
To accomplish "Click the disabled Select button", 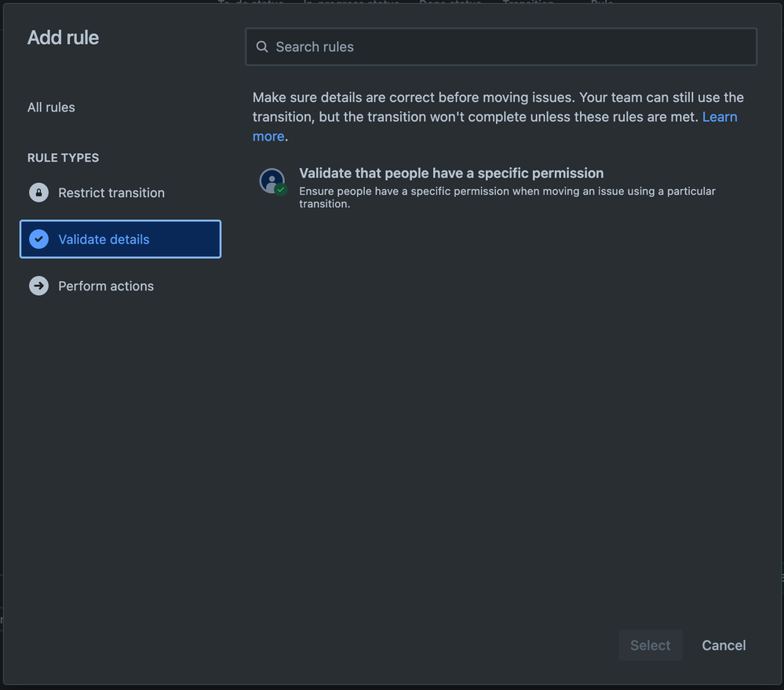I will pos(650,645).
